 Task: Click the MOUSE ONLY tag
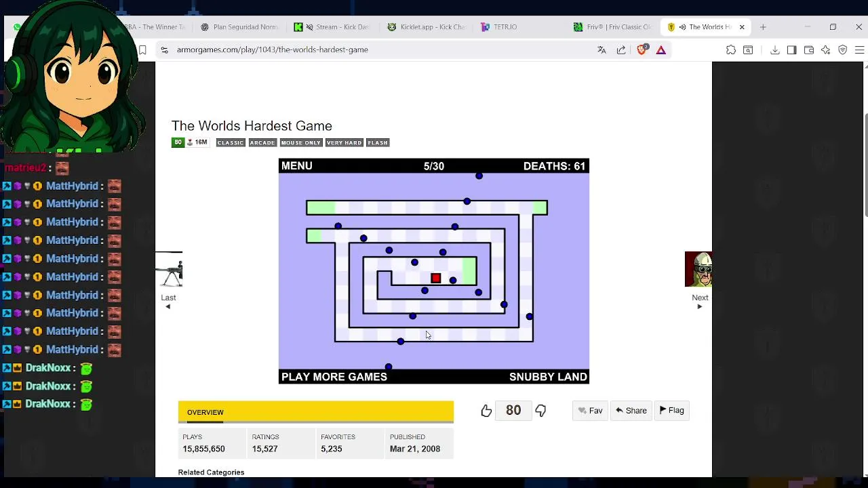(x=300, y=142)
